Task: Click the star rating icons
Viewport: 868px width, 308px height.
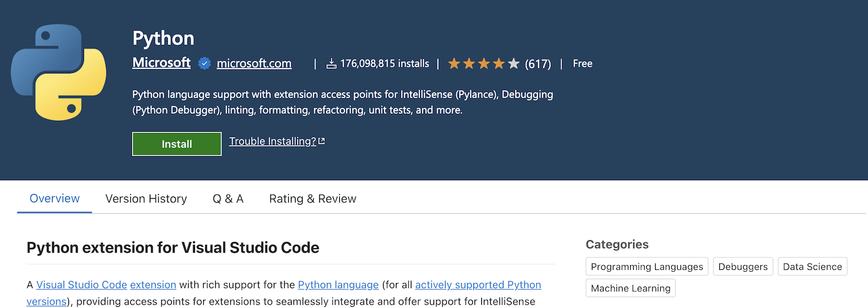Action: [484, 64]
